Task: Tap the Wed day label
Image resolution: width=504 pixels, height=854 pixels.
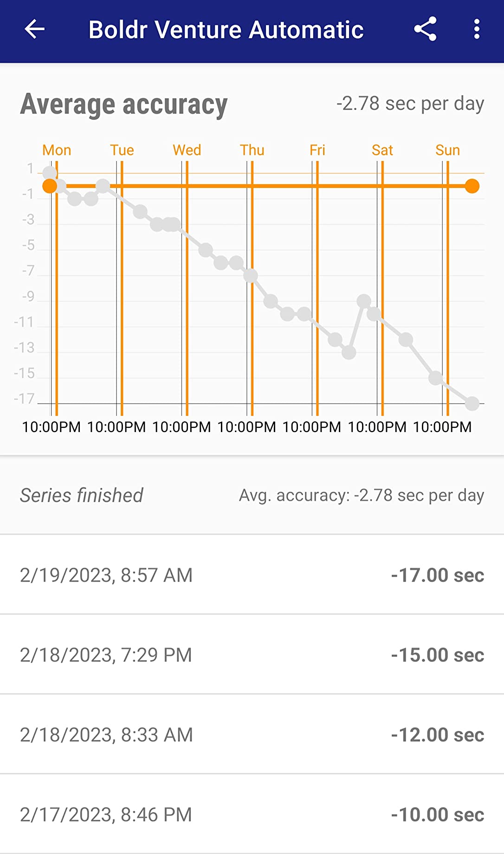Action: pos(187,150)
